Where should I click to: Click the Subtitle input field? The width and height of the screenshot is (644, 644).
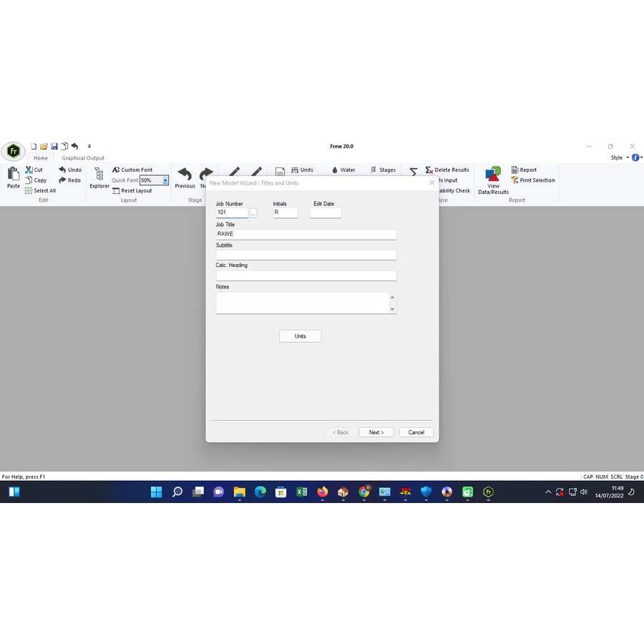(306, 255)
